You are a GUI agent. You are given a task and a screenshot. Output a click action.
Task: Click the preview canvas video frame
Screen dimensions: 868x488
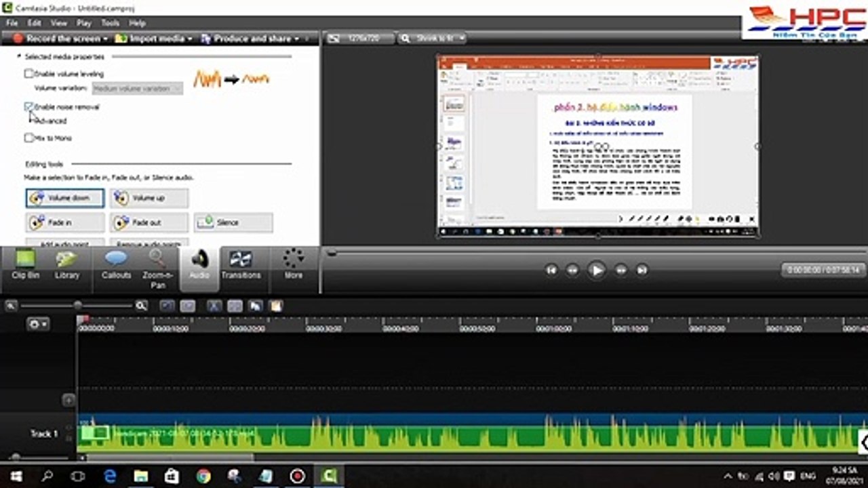[597, 146]
